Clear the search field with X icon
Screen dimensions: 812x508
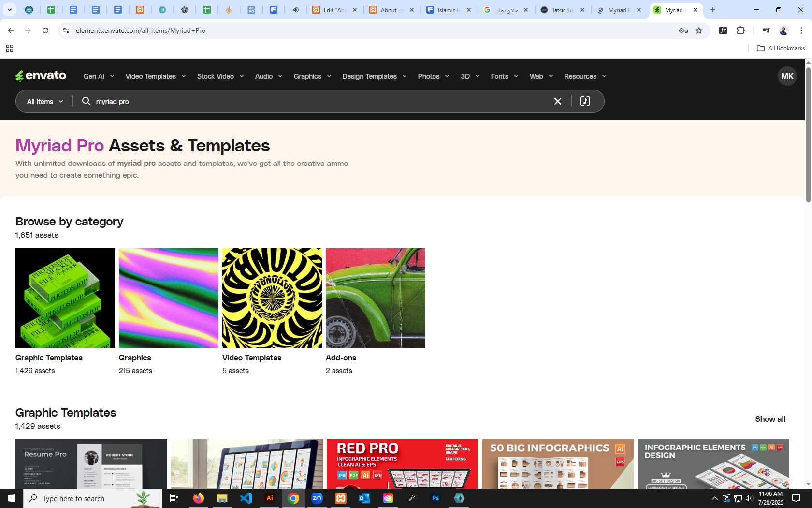tap(557, 101)
